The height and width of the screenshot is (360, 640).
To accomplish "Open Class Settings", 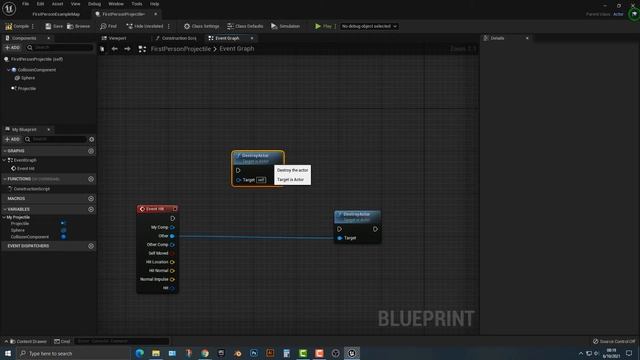I will point(201,26).
